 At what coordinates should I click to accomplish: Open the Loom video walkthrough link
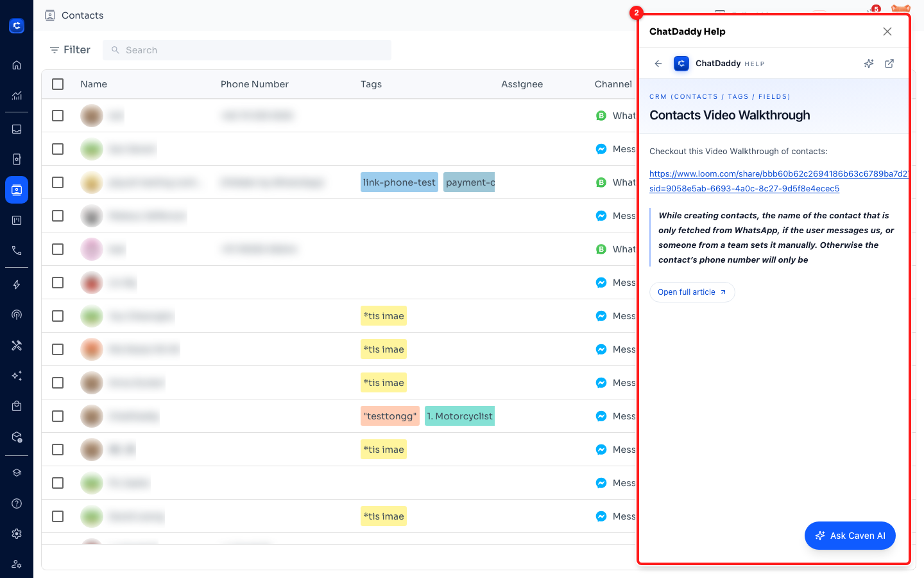click(778, 181)
